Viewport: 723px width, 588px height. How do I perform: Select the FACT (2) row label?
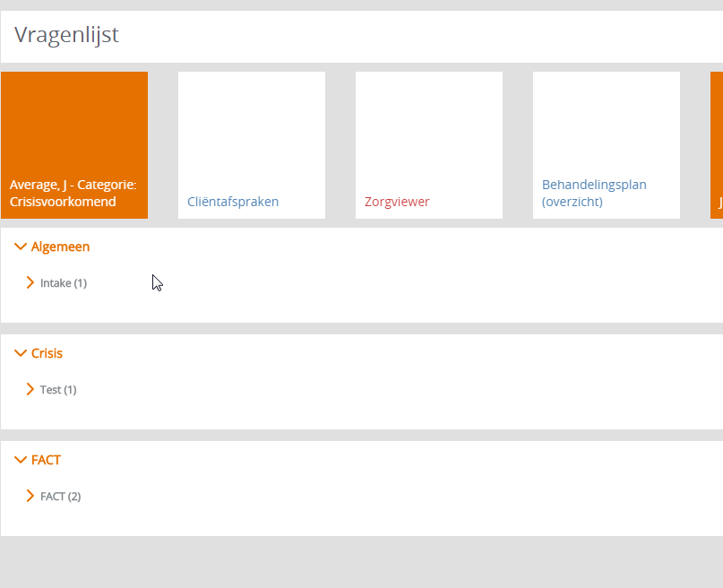coord(60,497)
